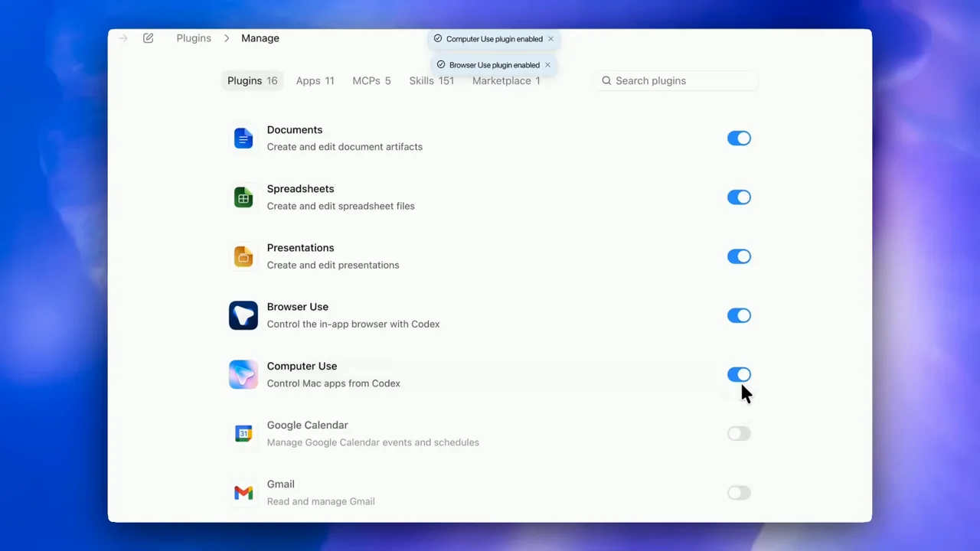
Task: Open the Google Calendar plugin title
Action: pos(307,425)
